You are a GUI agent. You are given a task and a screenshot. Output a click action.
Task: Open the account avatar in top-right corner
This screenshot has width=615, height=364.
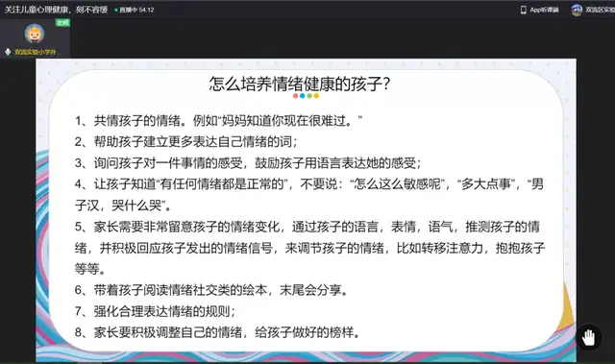pyautogui.click(x=577, y=10)
